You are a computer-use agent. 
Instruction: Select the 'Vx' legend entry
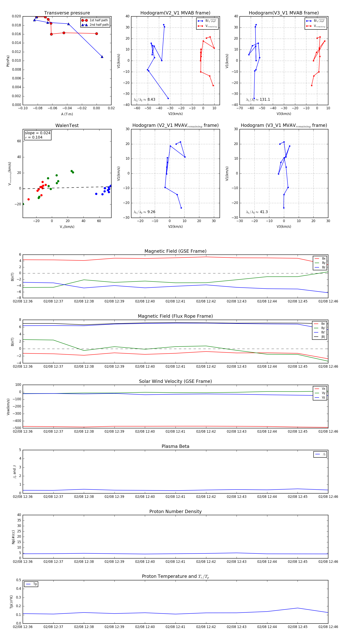pyautogui.click(x=320, y=389)
